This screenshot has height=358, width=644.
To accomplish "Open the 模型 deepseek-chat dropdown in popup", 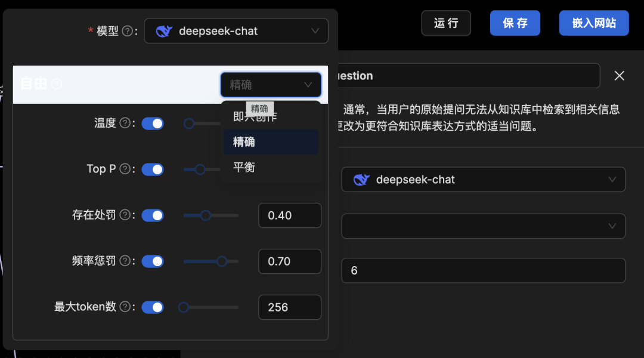I will pos(236,31).
